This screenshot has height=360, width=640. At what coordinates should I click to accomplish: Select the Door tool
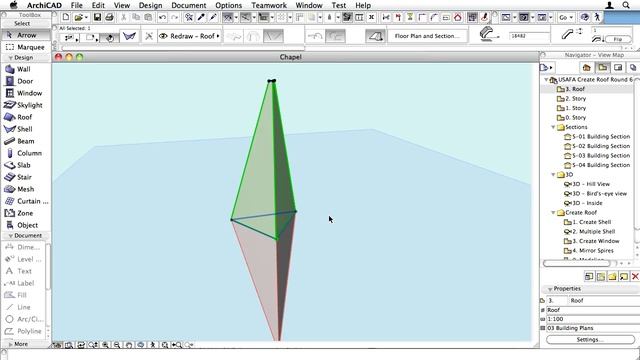coord(25,81)
